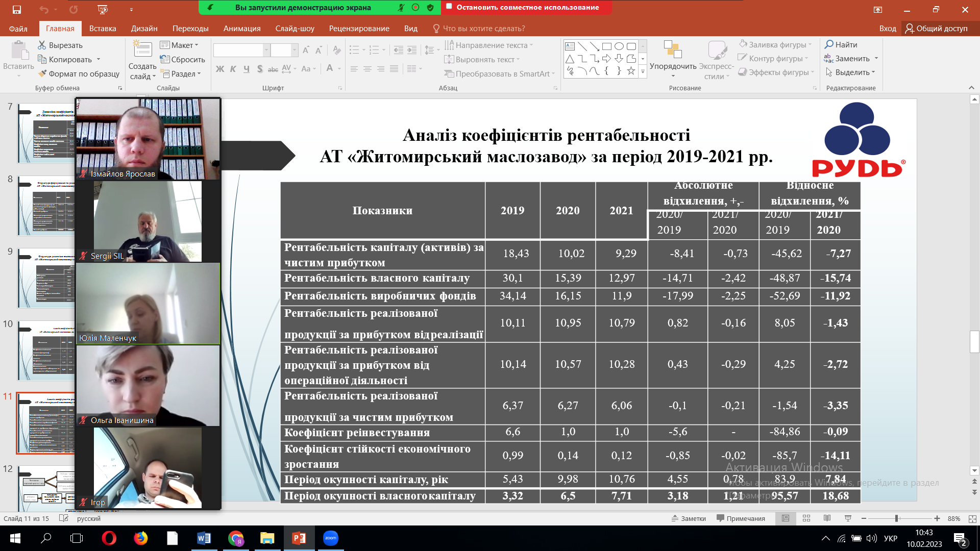Toggle text shadow (S) formatting
This screenshot has height=551, width=980.
pos(260,69)
